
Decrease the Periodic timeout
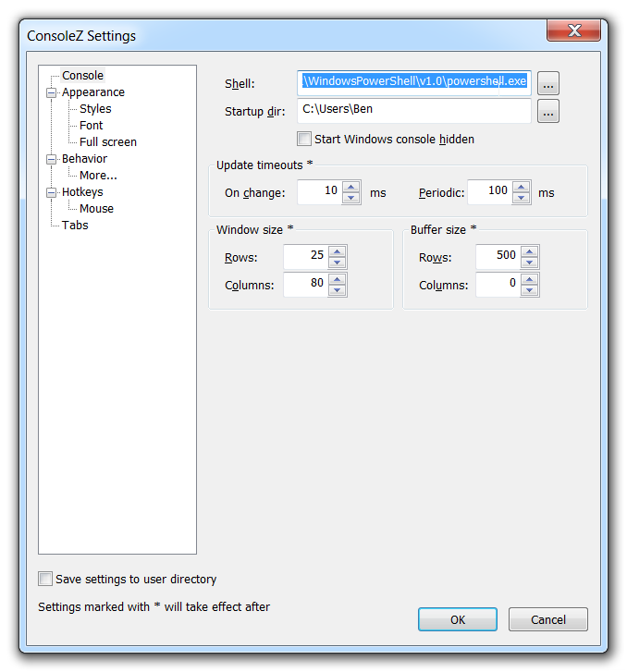(521, 198)
